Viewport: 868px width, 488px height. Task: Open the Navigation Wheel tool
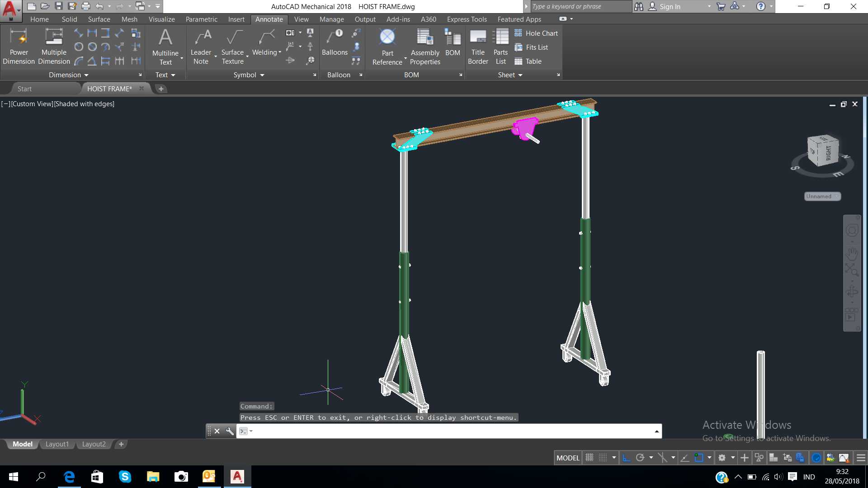pyautogui.click(x=852, y=230)
